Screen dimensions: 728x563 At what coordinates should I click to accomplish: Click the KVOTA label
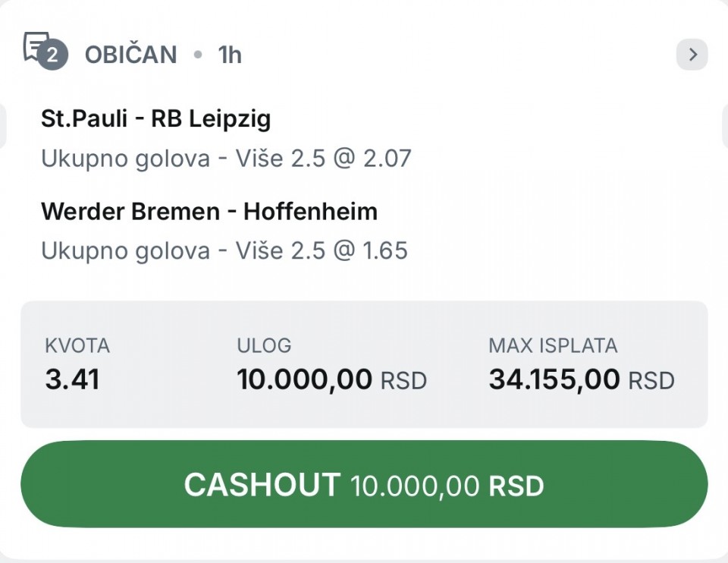(x=77, y=346)
